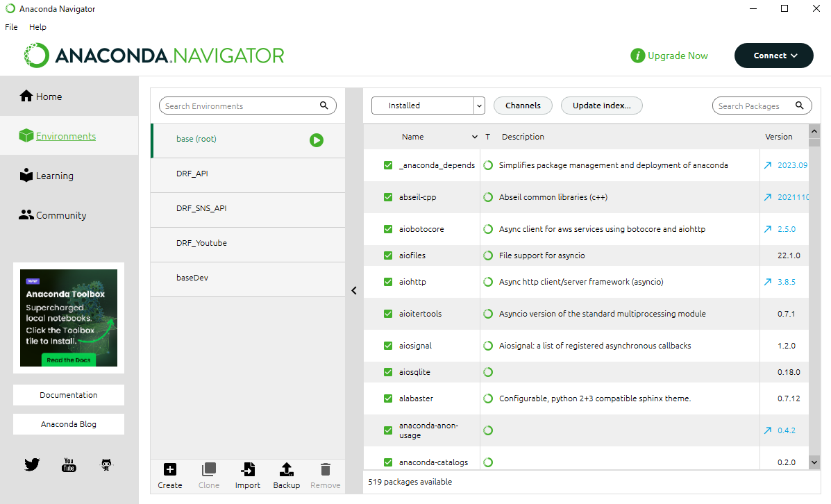The height and width of the screenshot is (504, 831).
Task: Open the GitHub icon link
Action: 106,465
